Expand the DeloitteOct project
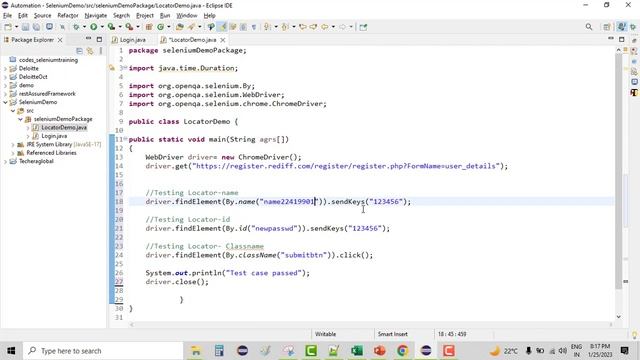 5,77
